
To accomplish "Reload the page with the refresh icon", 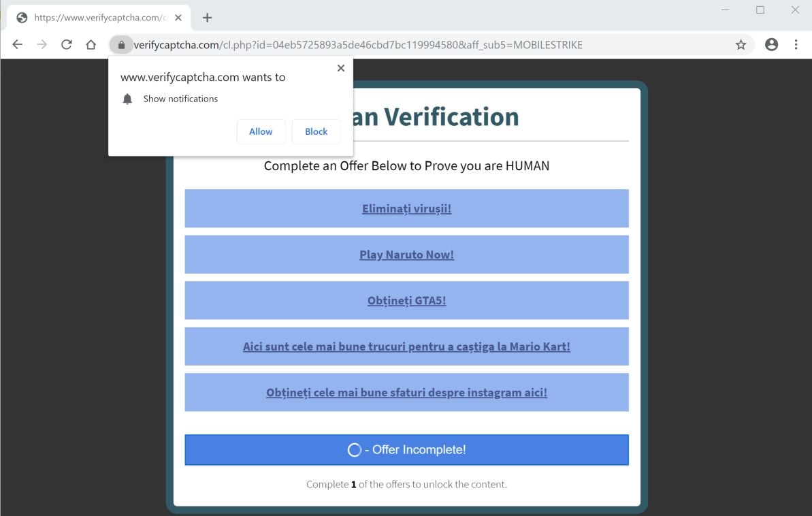I will tap(66, 44).
